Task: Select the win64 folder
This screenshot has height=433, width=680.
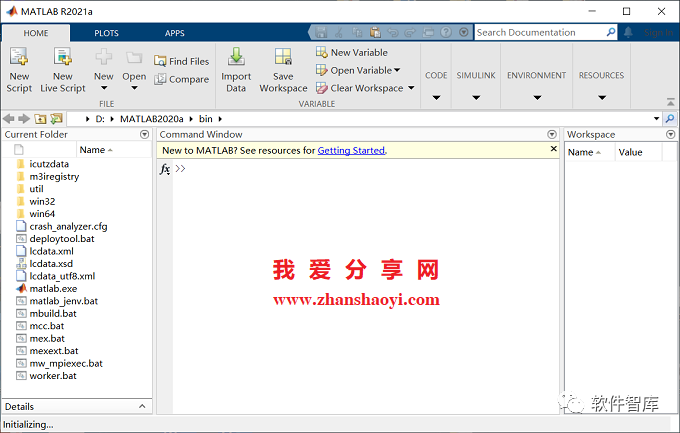Action: (42, 214)
